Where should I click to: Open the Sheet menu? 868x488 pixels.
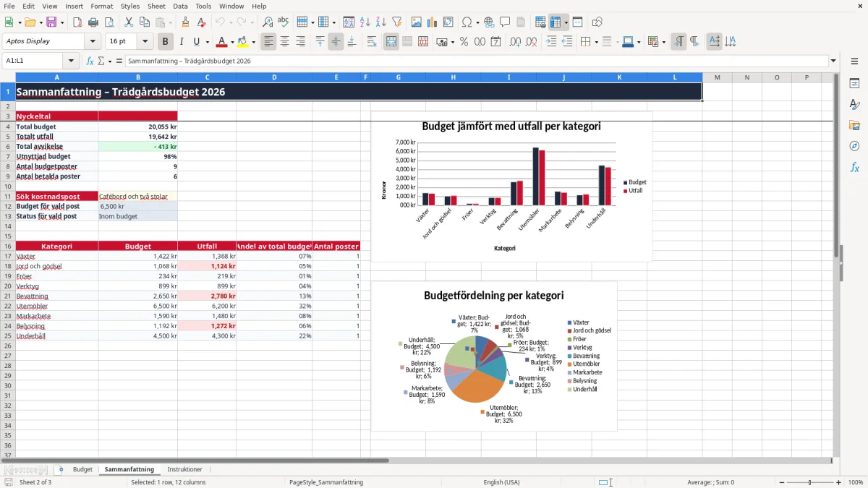[x=156, y=6]
